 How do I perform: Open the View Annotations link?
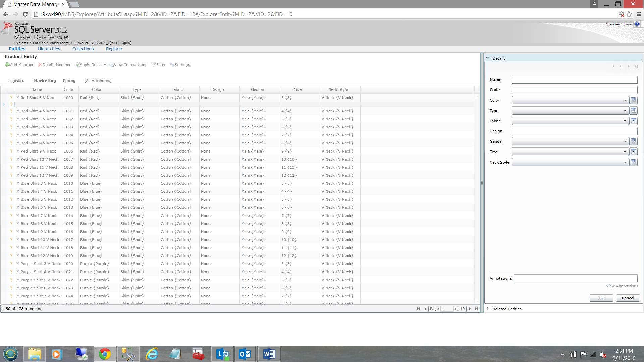(622, 286)
